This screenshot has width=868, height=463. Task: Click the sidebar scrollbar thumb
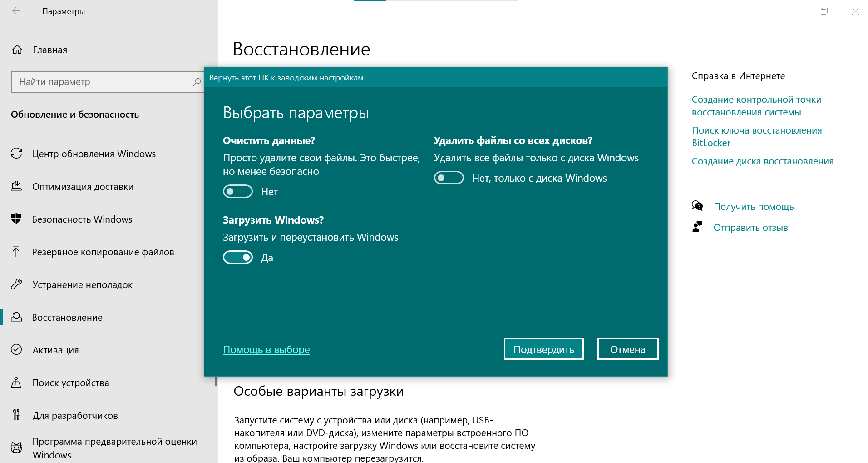pos(216,381)
